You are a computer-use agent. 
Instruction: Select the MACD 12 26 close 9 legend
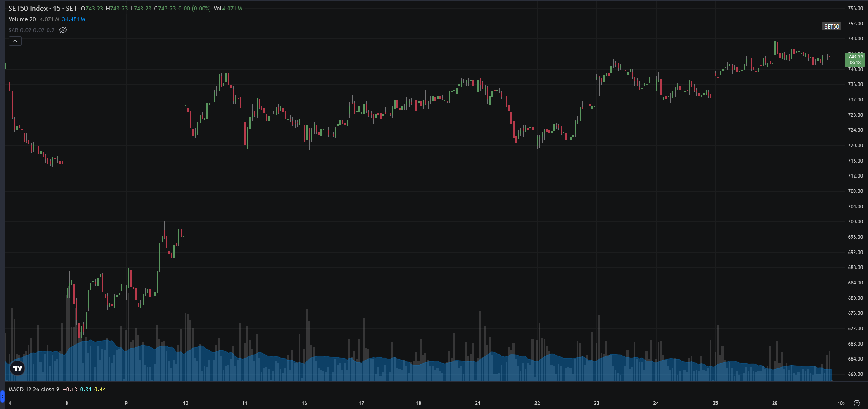pyautogui.click(x=34, y=390)
